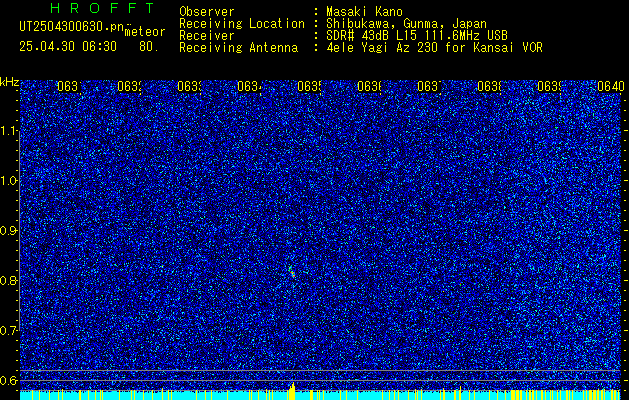The width and height of the screenshot is (629, 400).
Task: Click the 0640 time marker
Action: [x=611, y=86]
